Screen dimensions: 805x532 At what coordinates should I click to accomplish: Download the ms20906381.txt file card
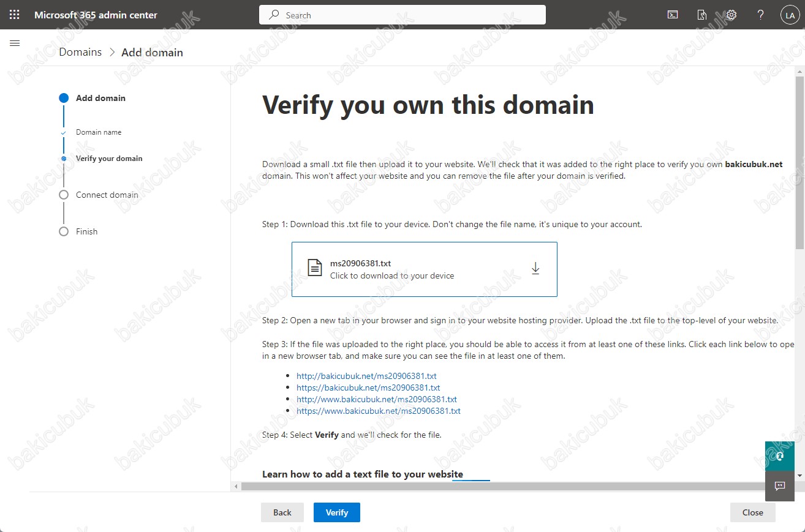point(425,269)
